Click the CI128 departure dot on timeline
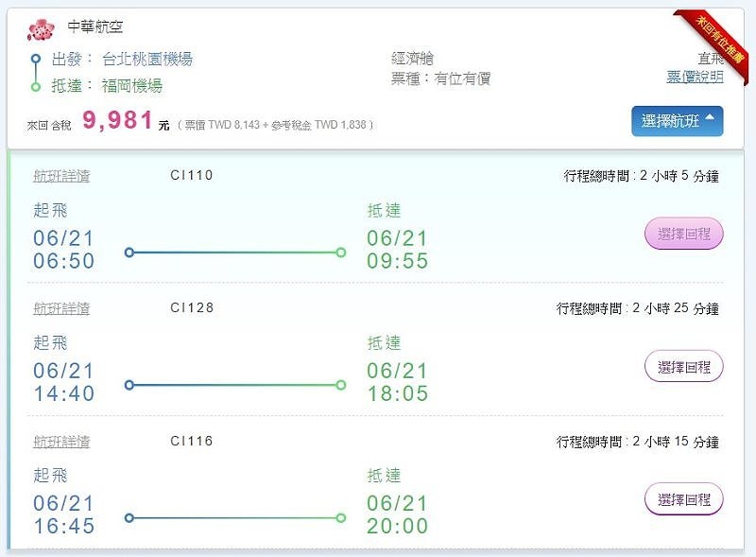Viewport: 756px width, 557px height. [x=129, y=385]
